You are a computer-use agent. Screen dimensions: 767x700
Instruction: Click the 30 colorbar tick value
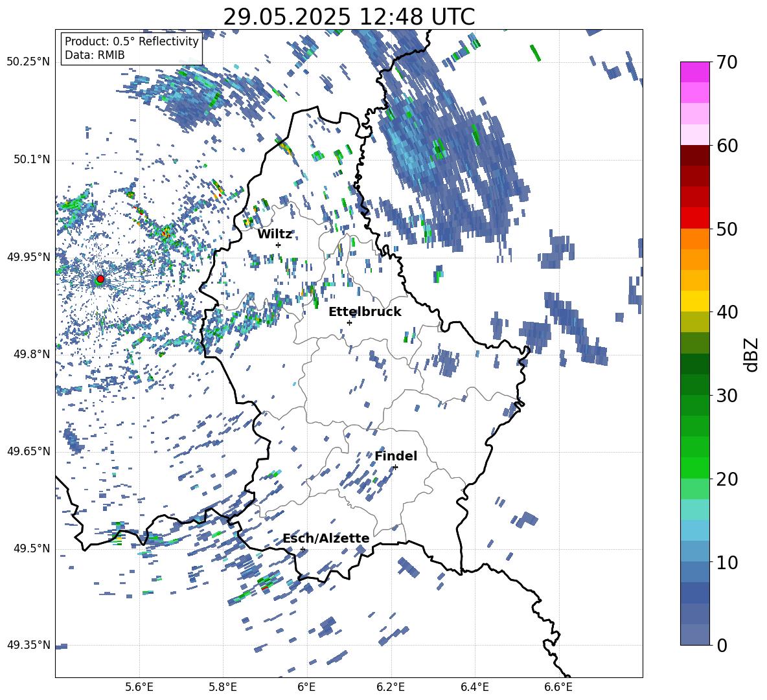pos(727,396)
